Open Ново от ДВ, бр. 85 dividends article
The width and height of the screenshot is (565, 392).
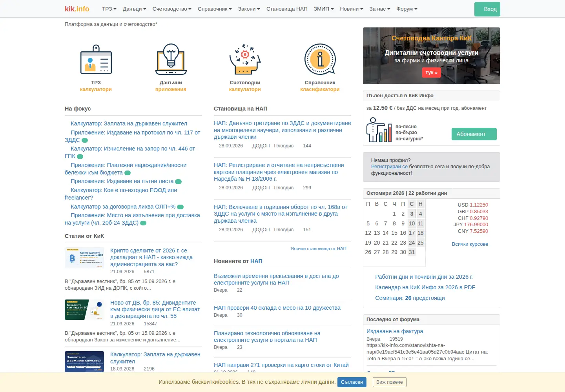coord(155,309)
